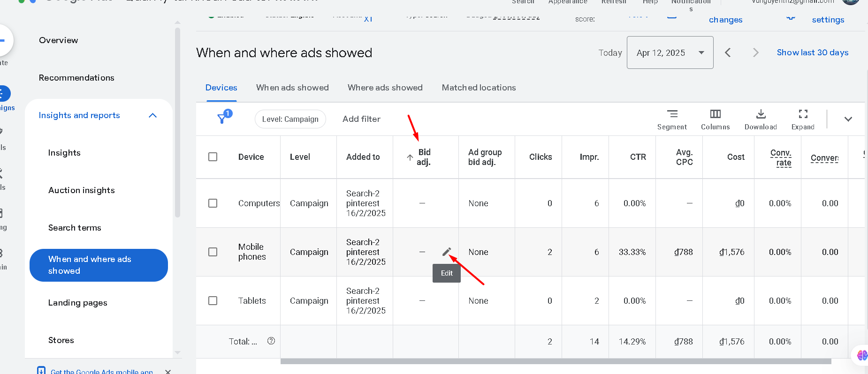Open Search terms report
The image size is (868, 374).
point(75,228)
